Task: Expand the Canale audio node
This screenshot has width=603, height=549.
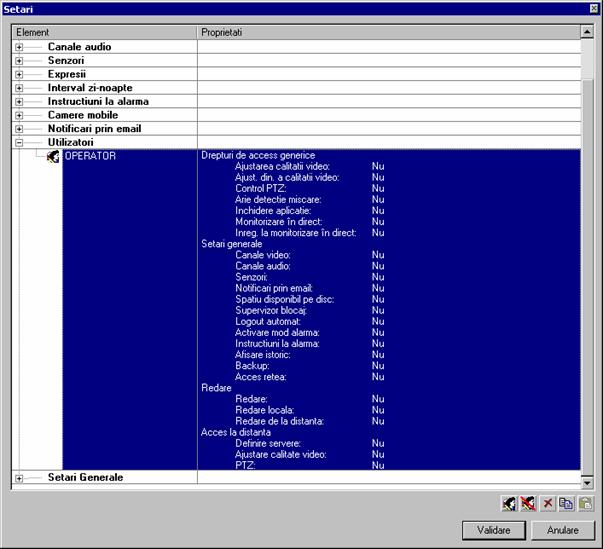Action: click(x=19, y=47)
